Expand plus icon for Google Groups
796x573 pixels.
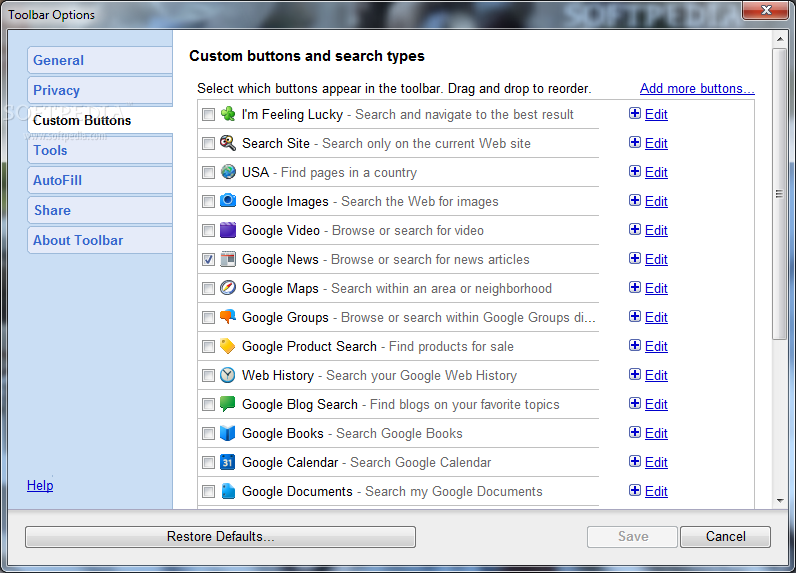[635, 316]
